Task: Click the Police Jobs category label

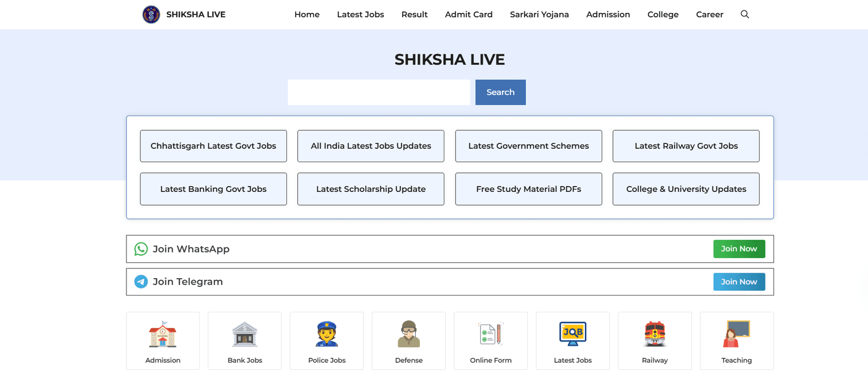Action: [327, 360]
